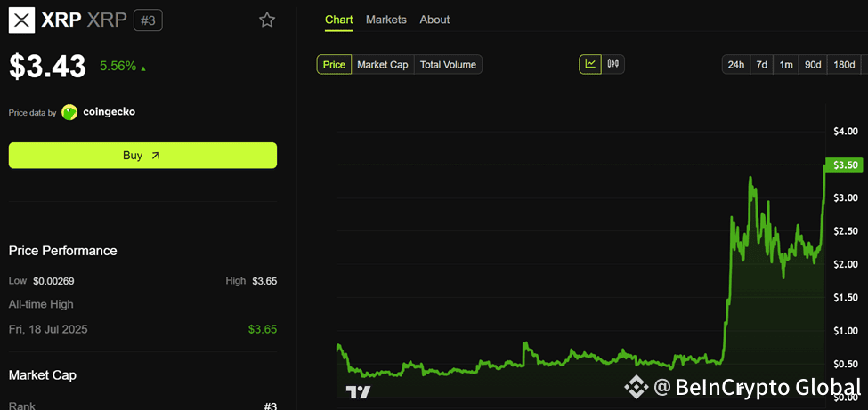The image size is (868, 410).
Task: Click the $1.00 axis label
Action: tap(846, 330)
